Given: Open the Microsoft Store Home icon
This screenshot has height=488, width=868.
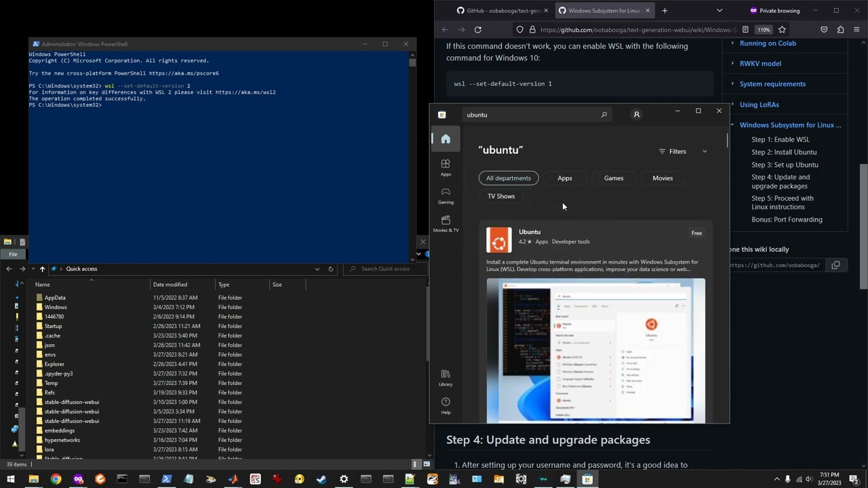Looking at the screenshot, I should [x=446, y=139].
